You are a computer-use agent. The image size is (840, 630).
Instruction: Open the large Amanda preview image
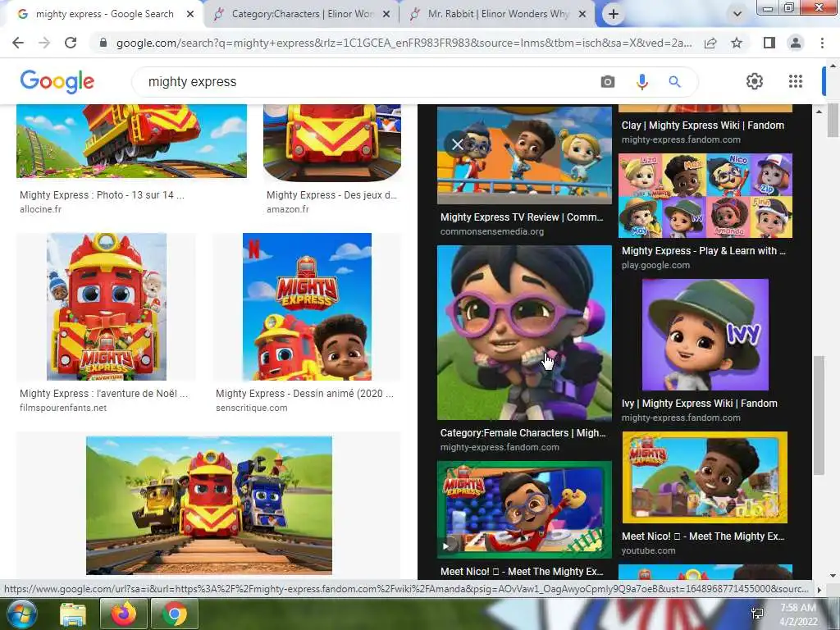pyautogui.click(x=524, y=332)
